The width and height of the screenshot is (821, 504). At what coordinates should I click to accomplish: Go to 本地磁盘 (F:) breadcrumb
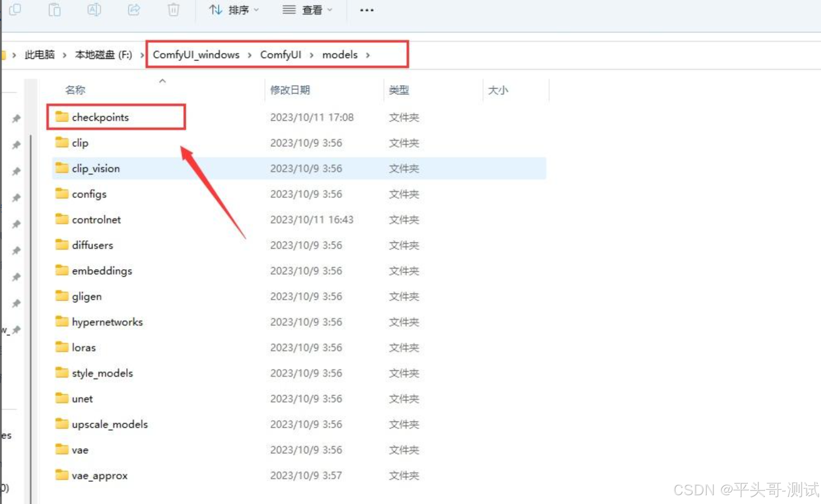coord(103,55)
